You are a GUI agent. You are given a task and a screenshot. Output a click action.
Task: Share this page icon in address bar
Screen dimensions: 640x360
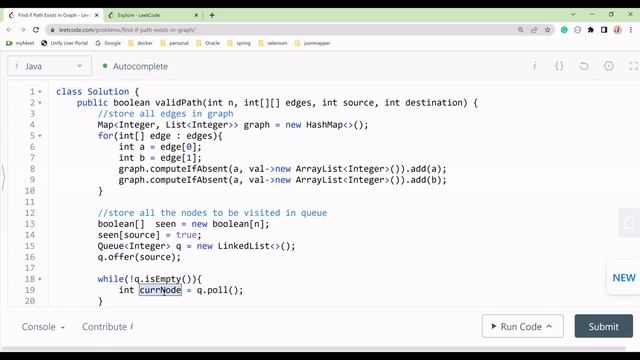pos(534,30)
